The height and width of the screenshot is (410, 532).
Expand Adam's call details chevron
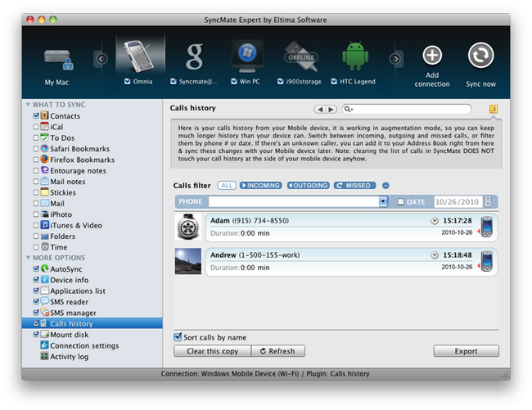click(x=435, y=221)
